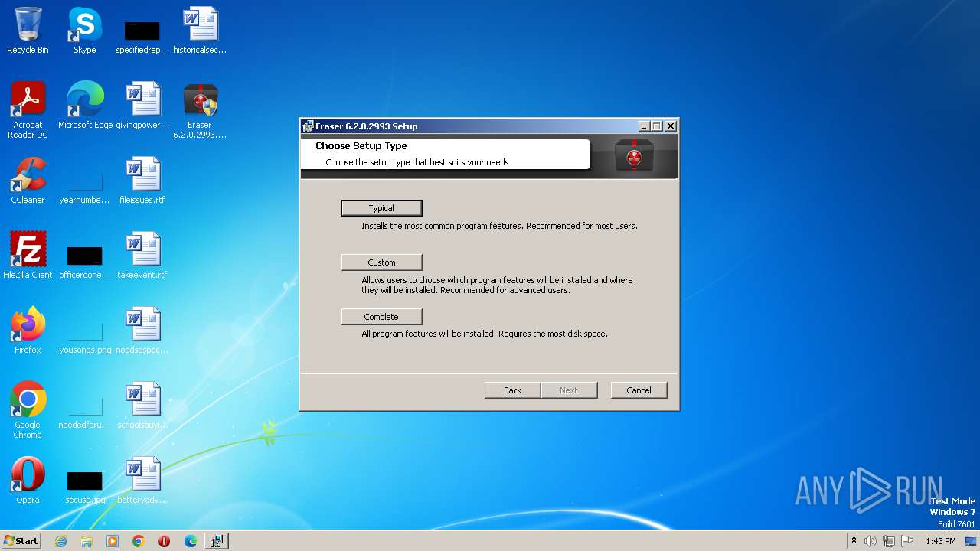Screen dimensions: 980x551
Task: Open Windows Explorer from taskbar
Action: pos(87,541)
